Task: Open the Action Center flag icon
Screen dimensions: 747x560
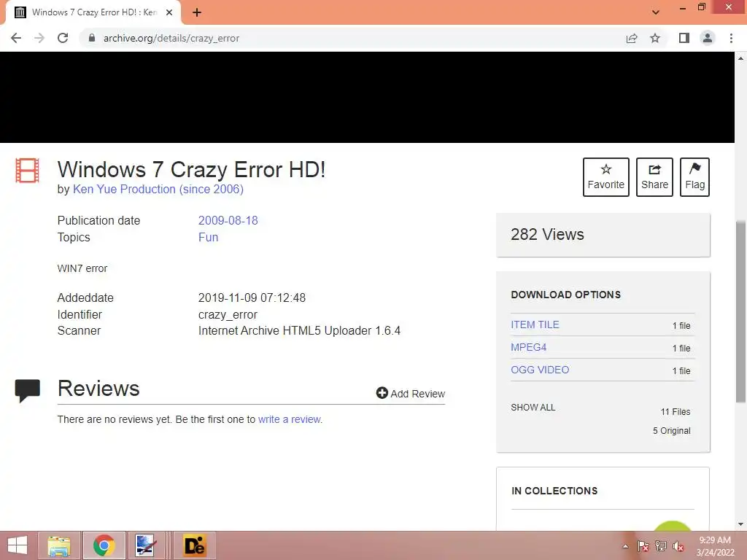Action: point(643,546)
